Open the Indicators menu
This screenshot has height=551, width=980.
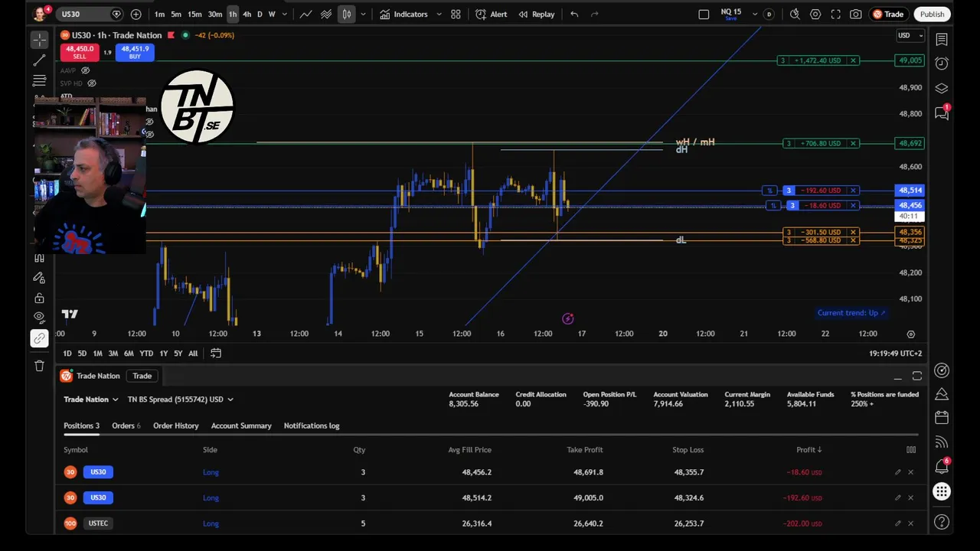pyautogui.click(x=404, y=14)
